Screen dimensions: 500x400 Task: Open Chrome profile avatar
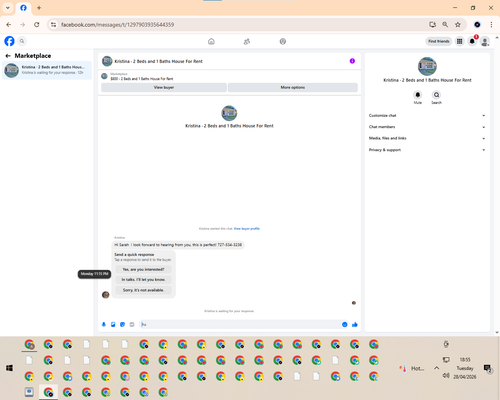(x=477, y=25)
